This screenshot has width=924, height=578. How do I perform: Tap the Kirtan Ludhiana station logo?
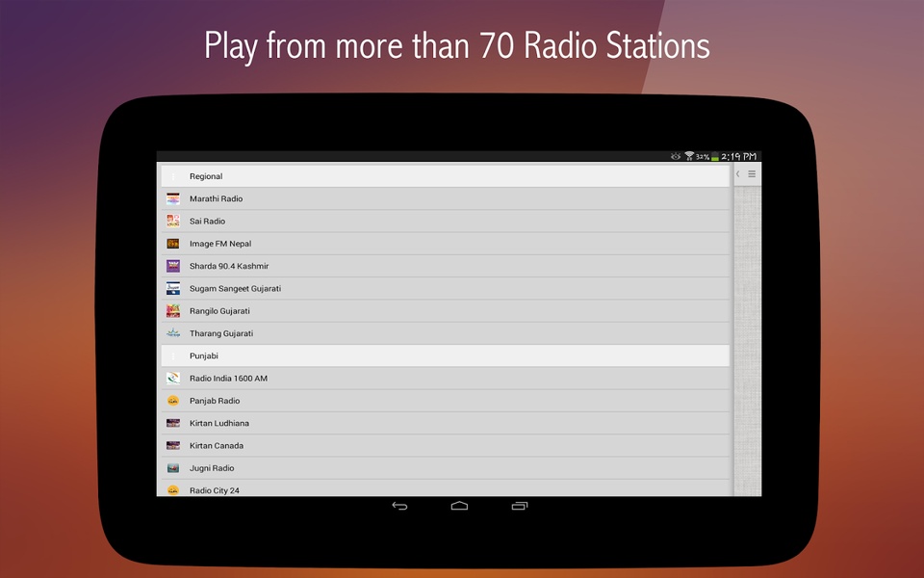[x=172, y=423]
